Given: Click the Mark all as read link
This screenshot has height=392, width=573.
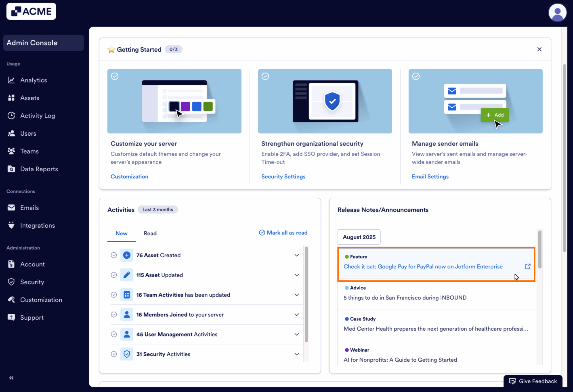Looking at the screenshot, I should [x=283, y=232].
